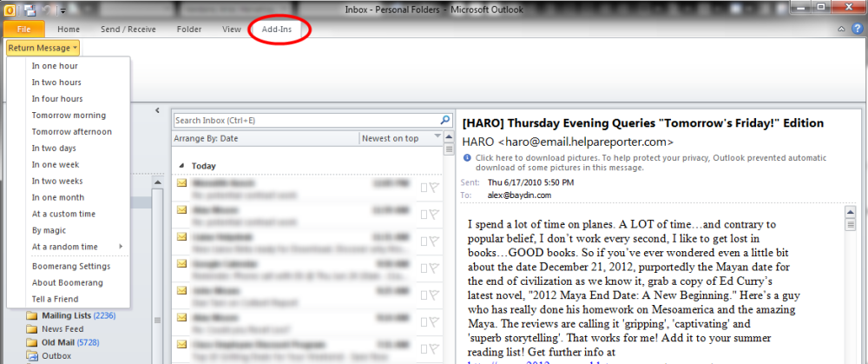Toggle the Return Message dropdown button
The height and width of the screenshot is (364, 868).
pos(43,48)
